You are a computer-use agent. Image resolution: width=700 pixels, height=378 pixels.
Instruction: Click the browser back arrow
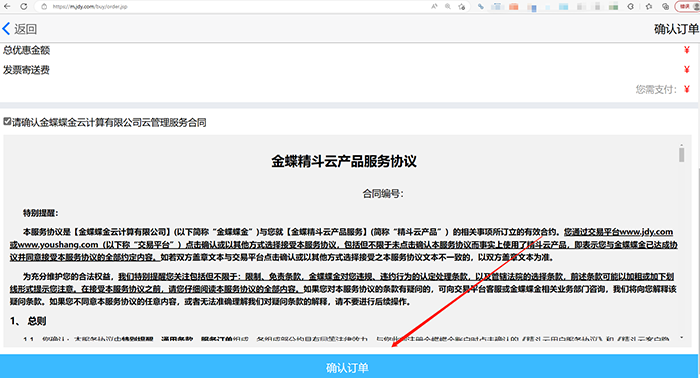7,6
